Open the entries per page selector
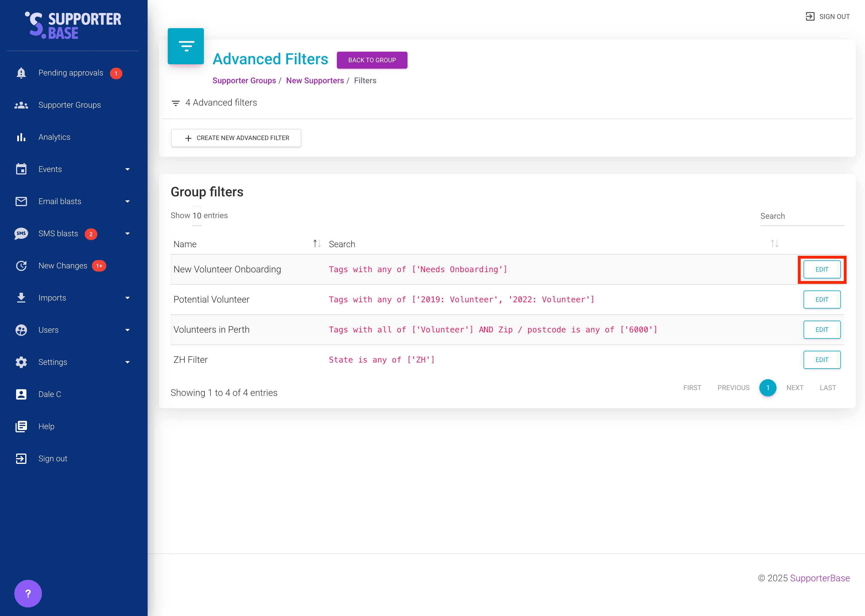 click(x=196, y=216)
